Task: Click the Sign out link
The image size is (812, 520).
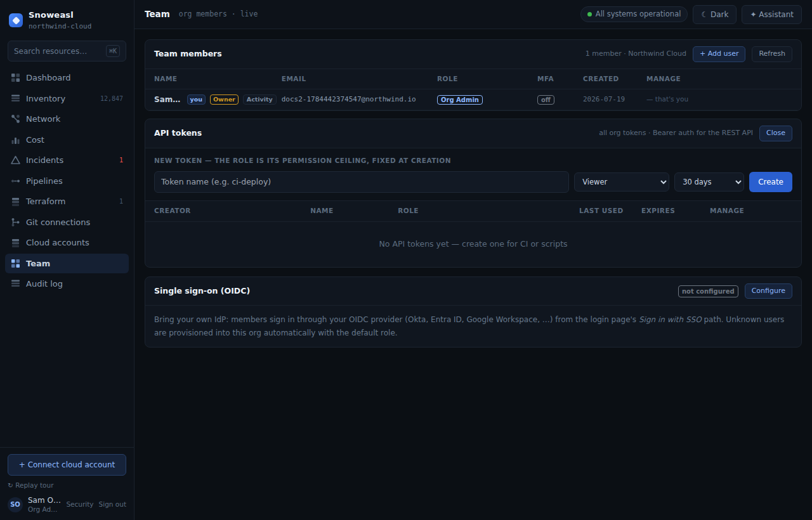Action: click(112, 505)
